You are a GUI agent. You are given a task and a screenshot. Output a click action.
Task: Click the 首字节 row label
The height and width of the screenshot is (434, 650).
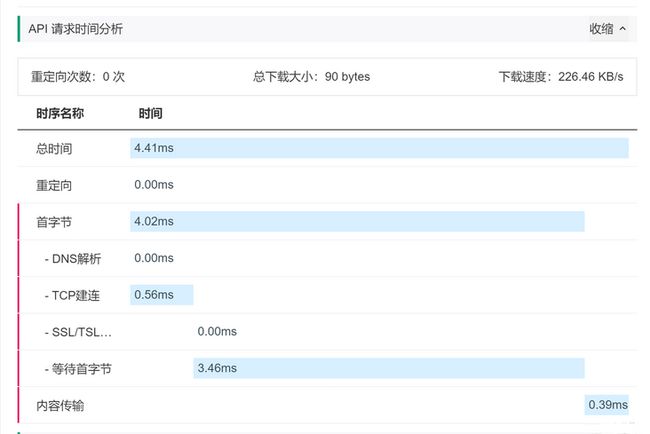(54, 222)
